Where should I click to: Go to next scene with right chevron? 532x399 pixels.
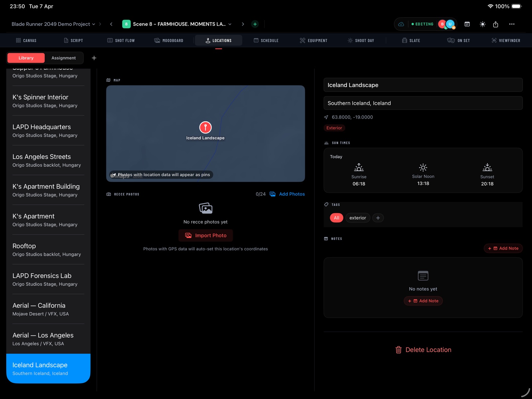tap(243, 24)
